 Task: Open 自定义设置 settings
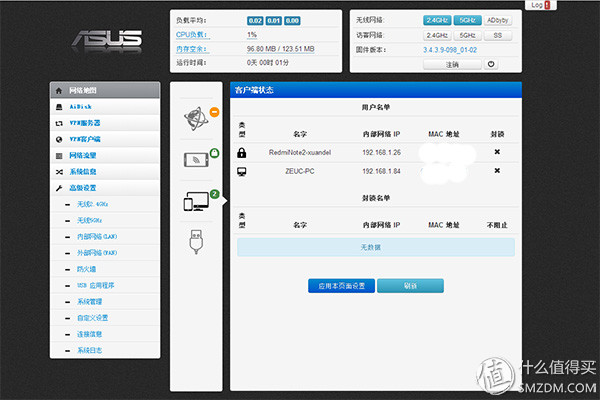click(x=92, y=318)
